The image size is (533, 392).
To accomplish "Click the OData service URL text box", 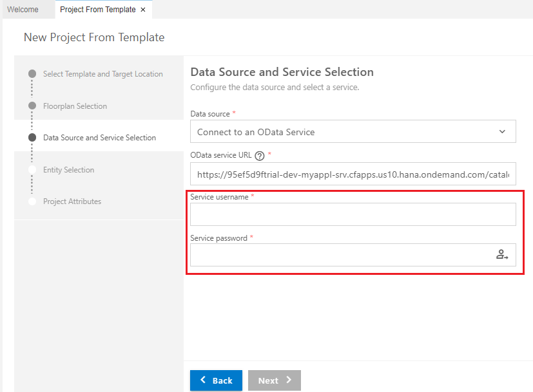I will click(x=353, y=174).
